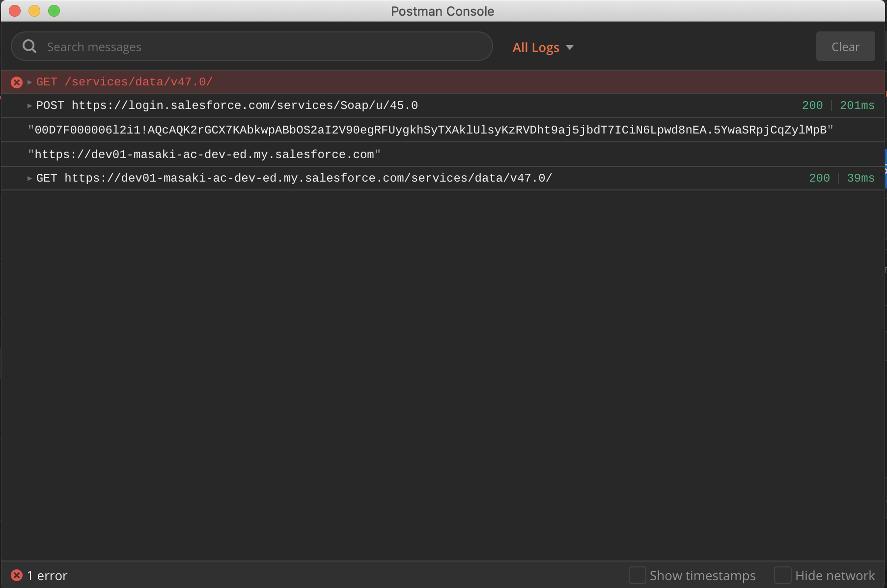The width and height of the screenshot is (887, 588).
Task: Select the session token log string
Action: [x=431, y=130]
